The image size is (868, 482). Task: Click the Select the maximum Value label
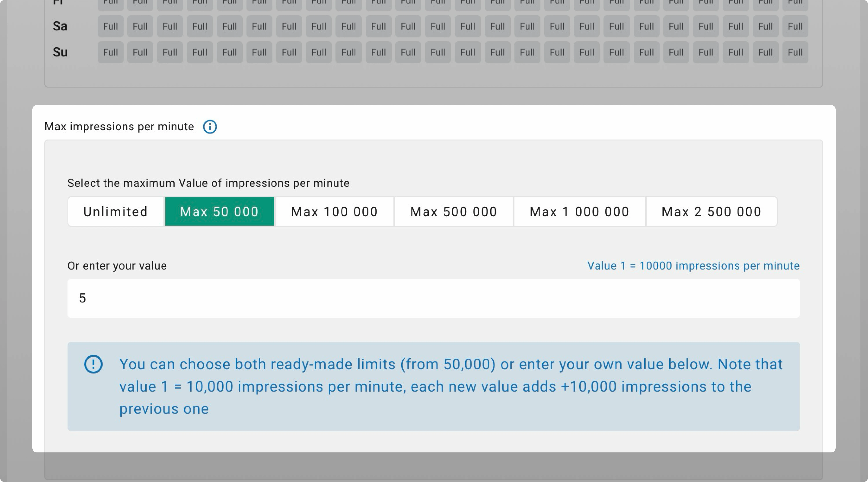[208, 183]
